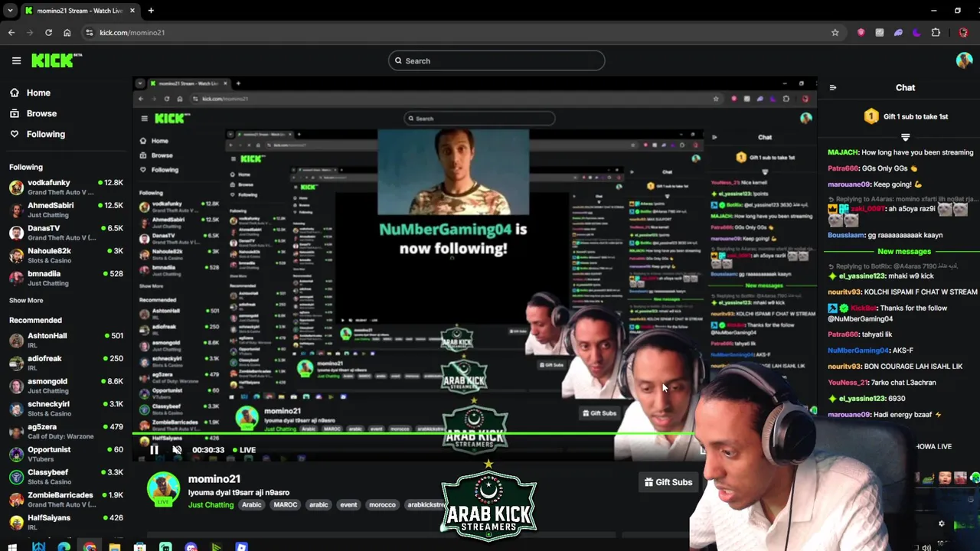
Task: Open the browser extensions puzzle icon
Action: pyautogui.click(x=936, y=32)
